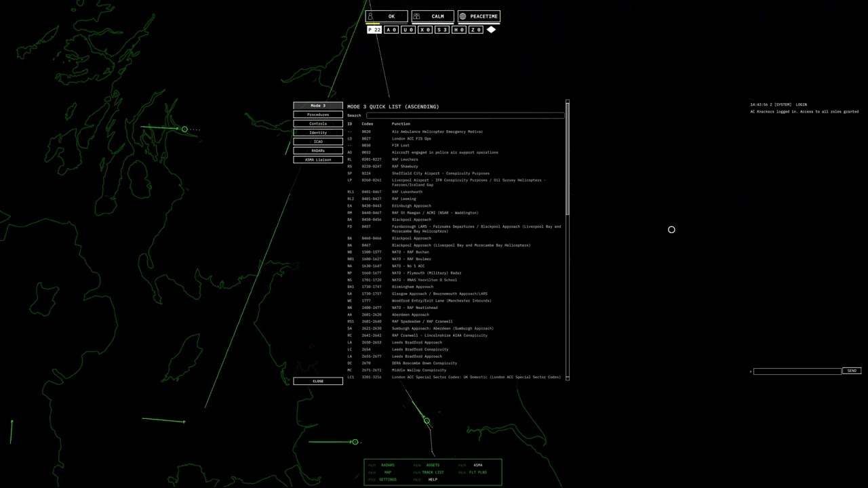
Task: Click the Codes column header
Action: tap(367, 124)
